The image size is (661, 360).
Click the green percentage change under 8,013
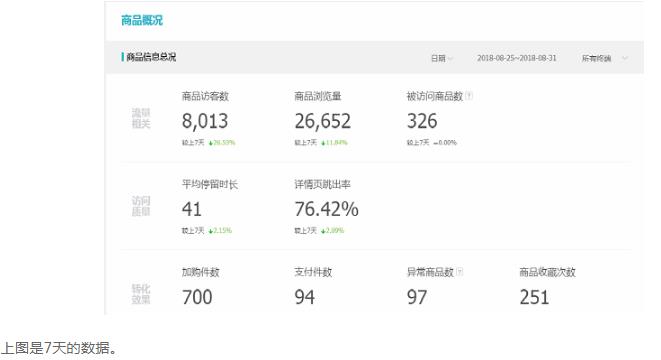[222, 142]
